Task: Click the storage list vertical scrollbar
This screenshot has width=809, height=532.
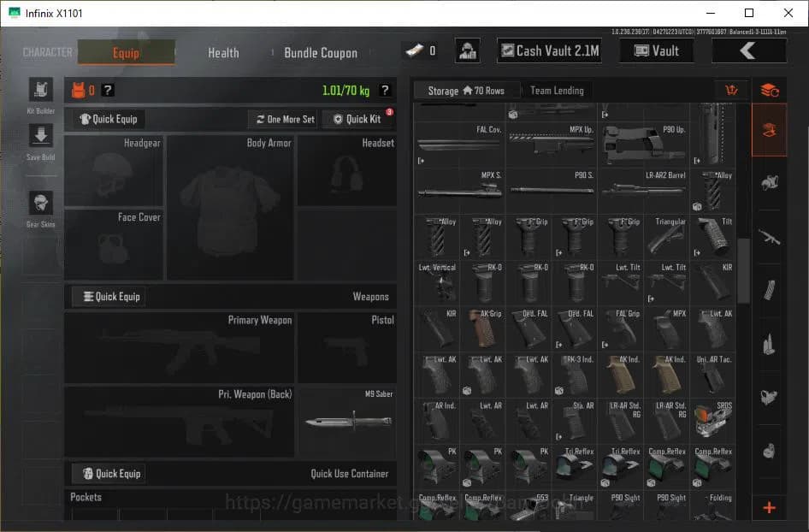Action: 743,269
